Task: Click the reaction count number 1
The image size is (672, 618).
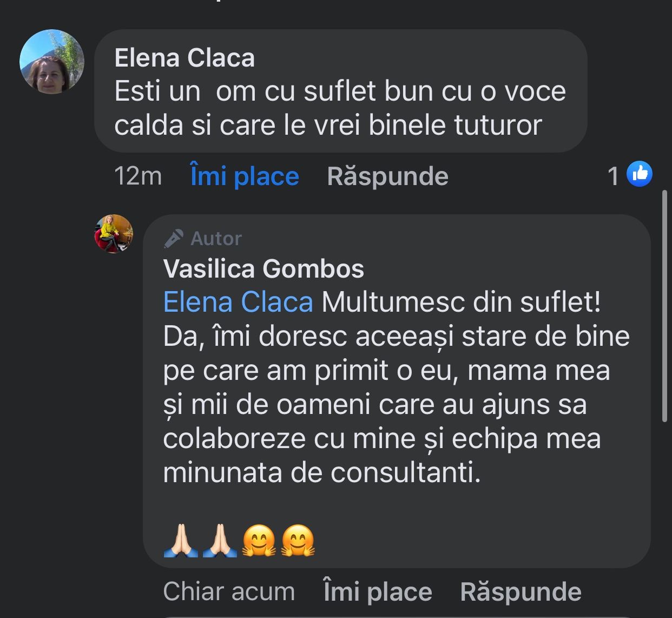Action: 613,176
